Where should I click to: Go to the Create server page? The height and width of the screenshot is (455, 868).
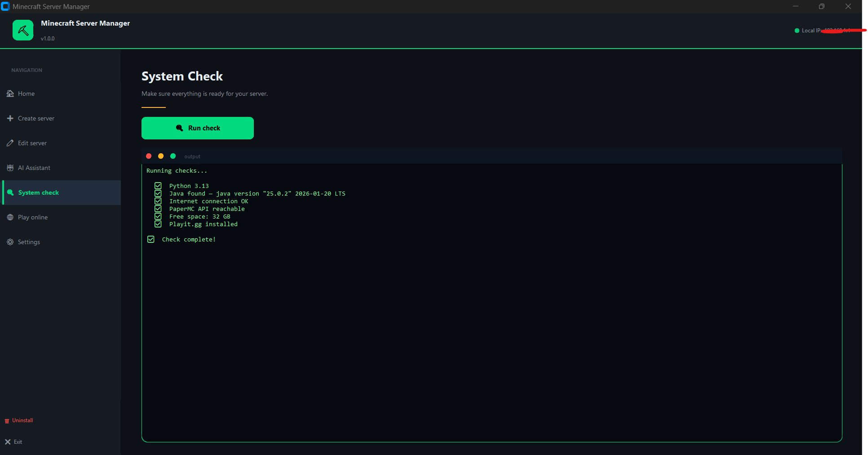coord(36,118)
